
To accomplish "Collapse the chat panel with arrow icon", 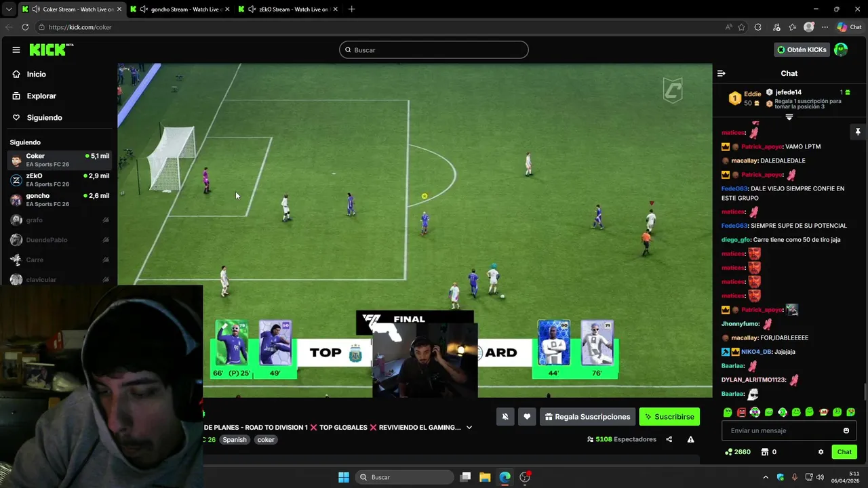I will point(722,73).
